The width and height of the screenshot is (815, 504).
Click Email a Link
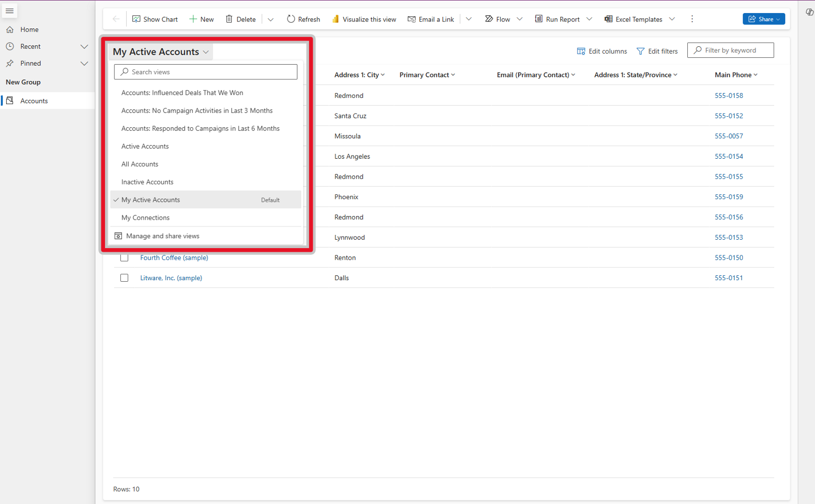[431, 19]
